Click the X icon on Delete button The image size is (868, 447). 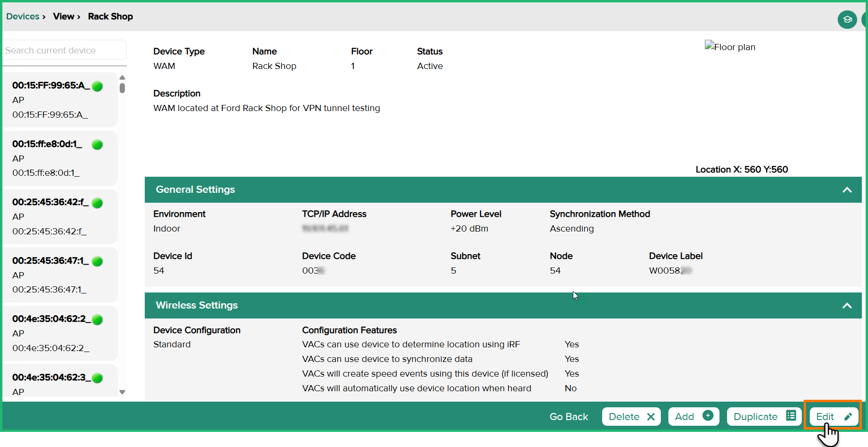click(651, 417)
